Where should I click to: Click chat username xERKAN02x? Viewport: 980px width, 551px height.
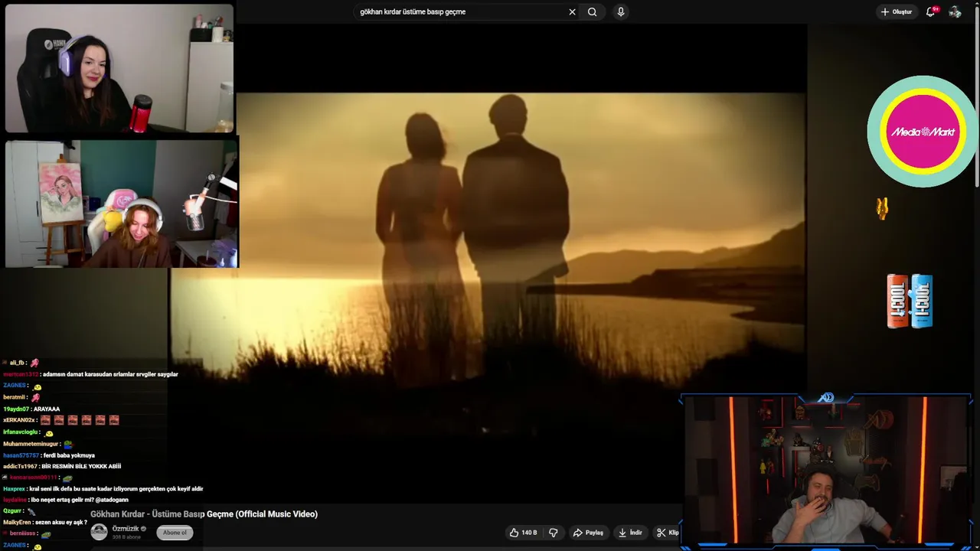click(20, 420)
